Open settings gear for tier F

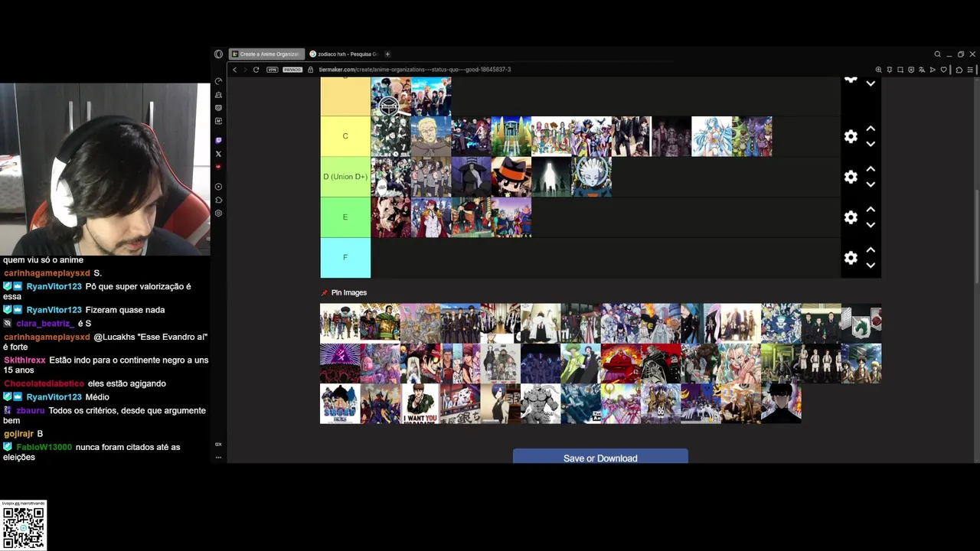point(851,258)
